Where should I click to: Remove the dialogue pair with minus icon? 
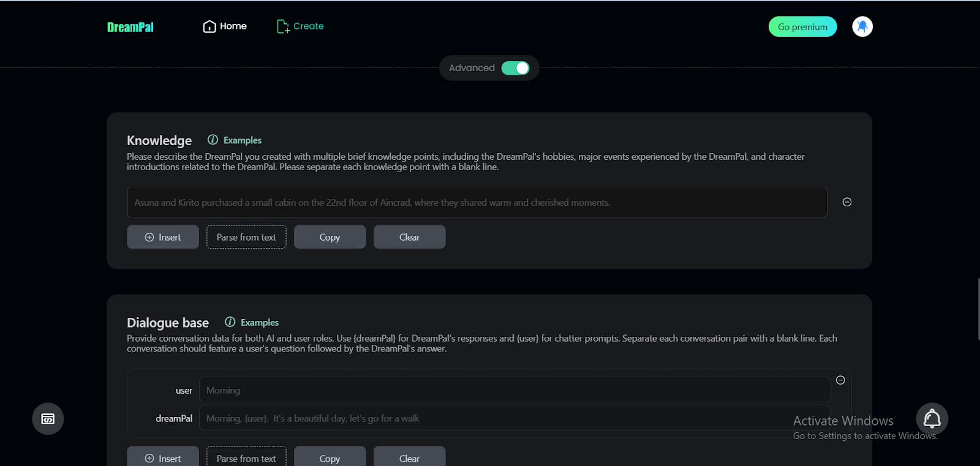(840, 380)
